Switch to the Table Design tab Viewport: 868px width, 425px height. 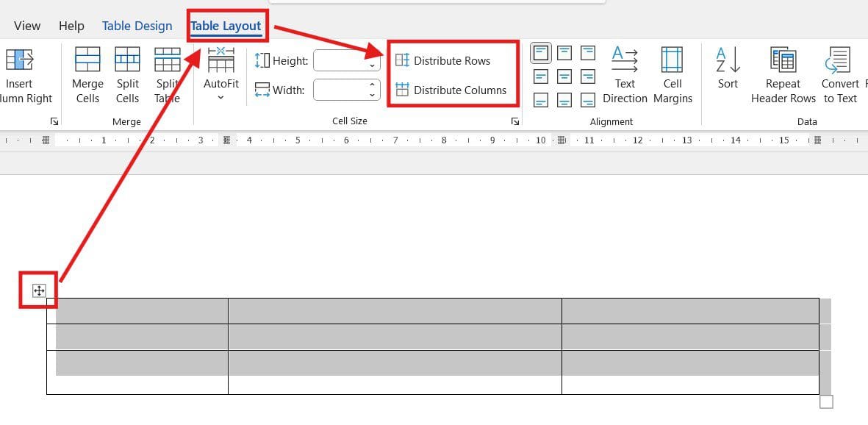coord(137,25)
